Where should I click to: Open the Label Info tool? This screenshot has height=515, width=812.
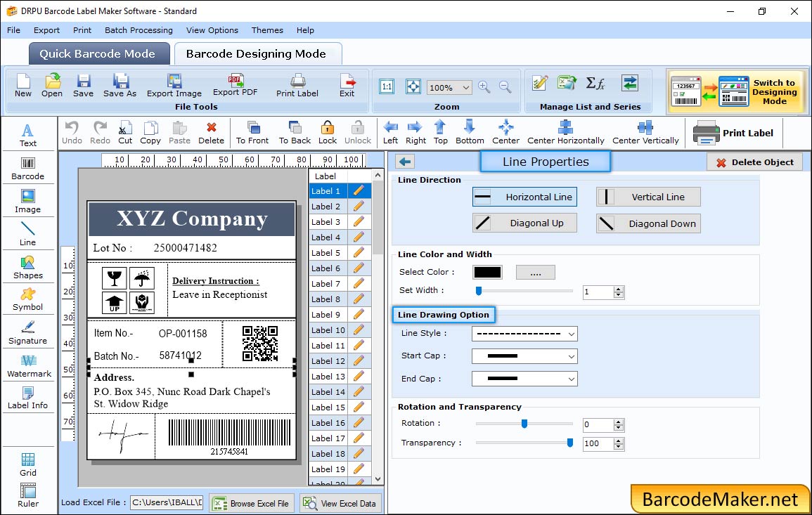[x=28, y=398]
